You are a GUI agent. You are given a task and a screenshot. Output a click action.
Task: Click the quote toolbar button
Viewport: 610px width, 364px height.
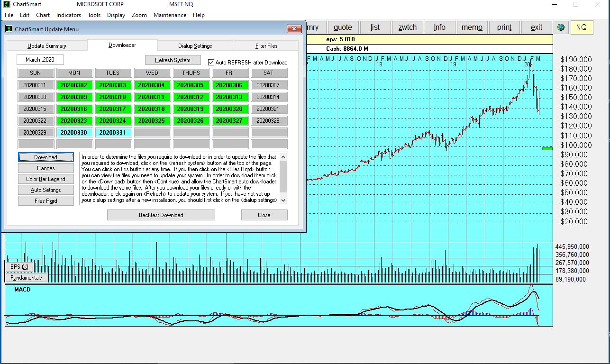pos(343,27)
